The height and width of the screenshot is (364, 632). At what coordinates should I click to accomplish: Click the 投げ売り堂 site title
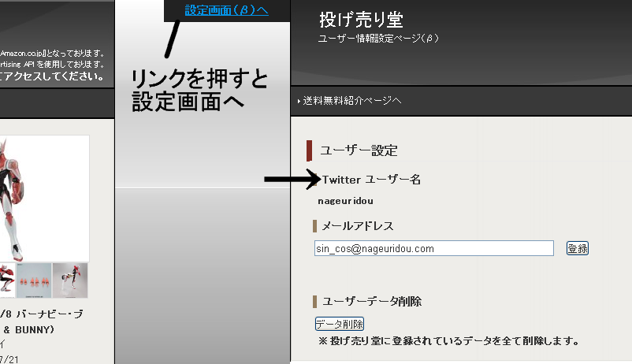[x=361, y=19]
